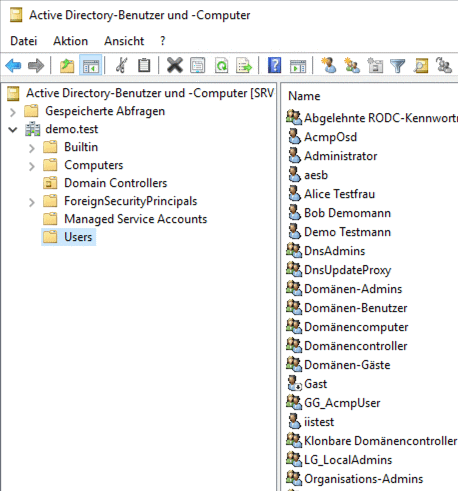This screenshot has height=491, width=458.
Task: Click the blue Back arrow toolbar icon
Action: [x=13, y=65]
